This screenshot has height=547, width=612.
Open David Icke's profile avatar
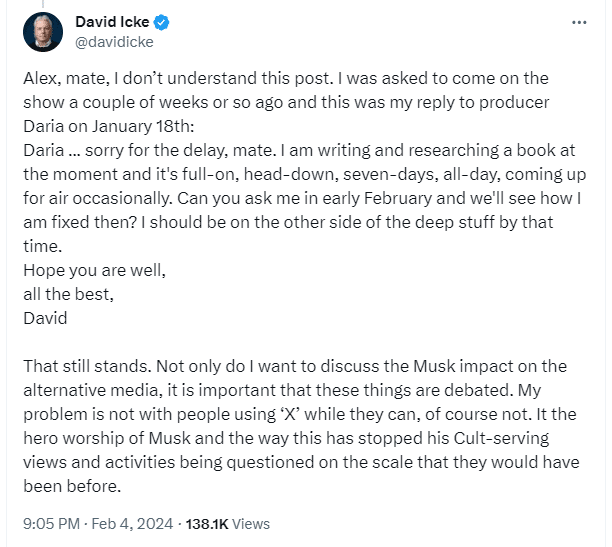point(43,32)
